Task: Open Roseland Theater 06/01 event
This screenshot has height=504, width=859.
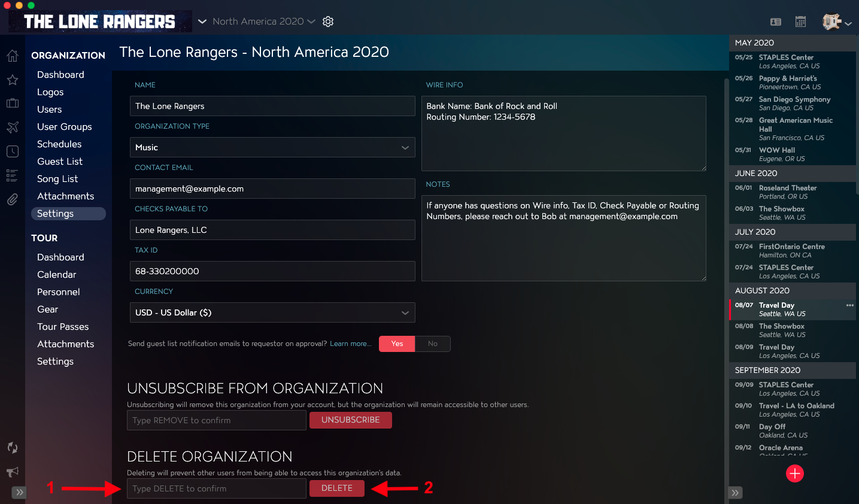Action: click(793, 192)
